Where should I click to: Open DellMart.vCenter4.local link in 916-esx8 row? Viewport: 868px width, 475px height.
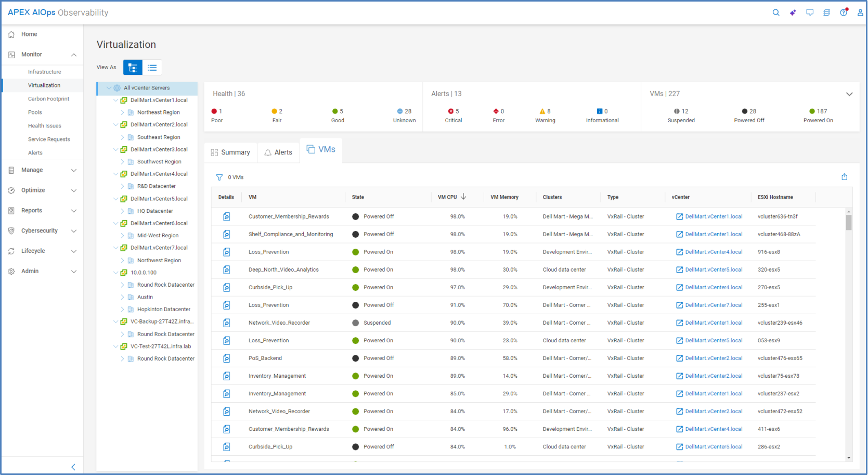[x=714, y=252]
